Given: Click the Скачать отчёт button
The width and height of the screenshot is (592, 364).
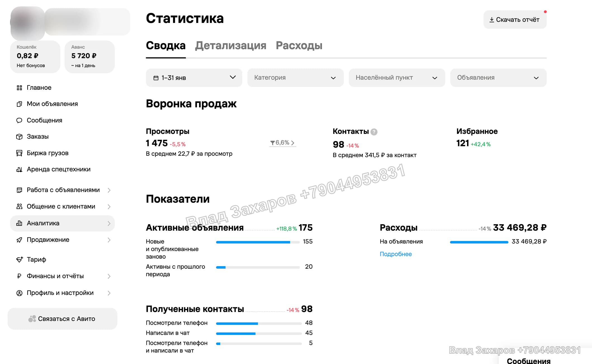Looking at the screenshot, I should [515, 20].
